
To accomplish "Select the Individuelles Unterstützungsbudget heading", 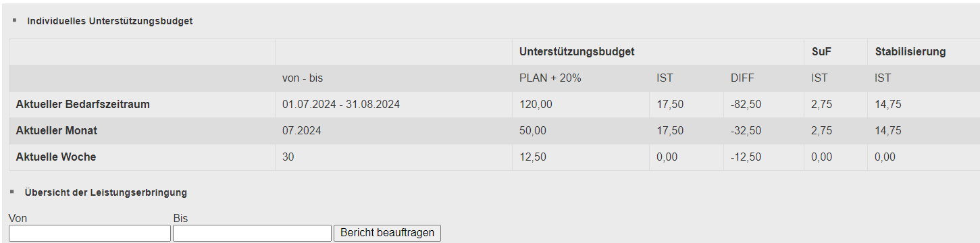I will (110, 21).
